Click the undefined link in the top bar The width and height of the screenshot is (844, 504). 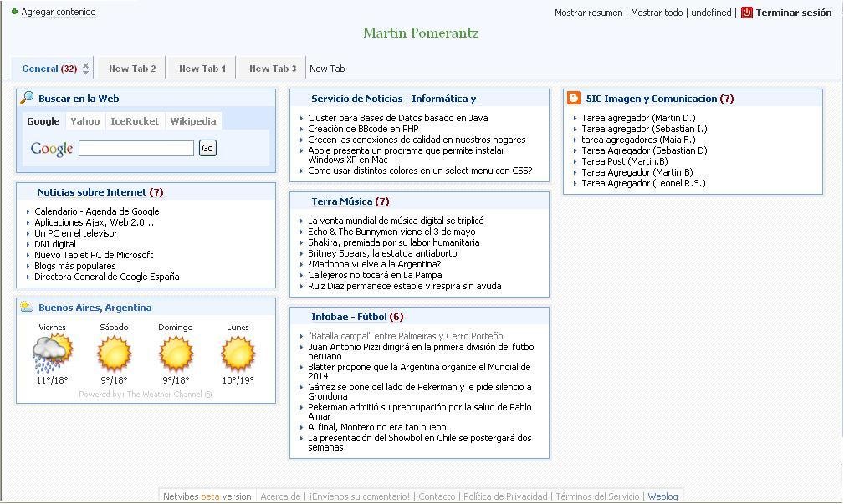coord(711,13)
